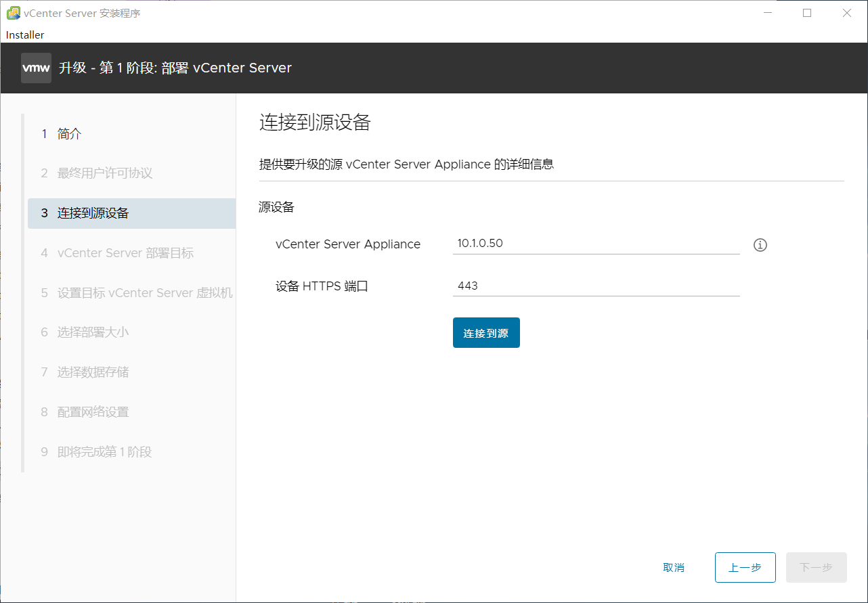Select step 7 选择数据存储
Screen dimensions: 868x603
click(x=93, y=372)
